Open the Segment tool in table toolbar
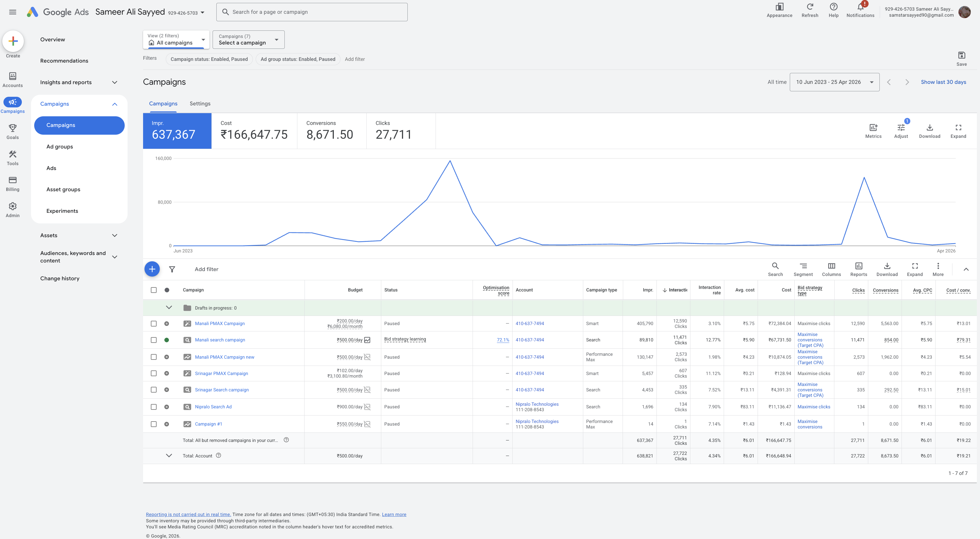The width and height of the screenshot is (980, 539). (803, 269)
